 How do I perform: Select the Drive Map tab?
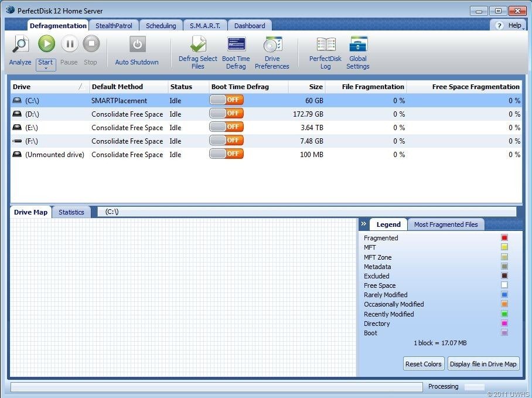(30, 212)
